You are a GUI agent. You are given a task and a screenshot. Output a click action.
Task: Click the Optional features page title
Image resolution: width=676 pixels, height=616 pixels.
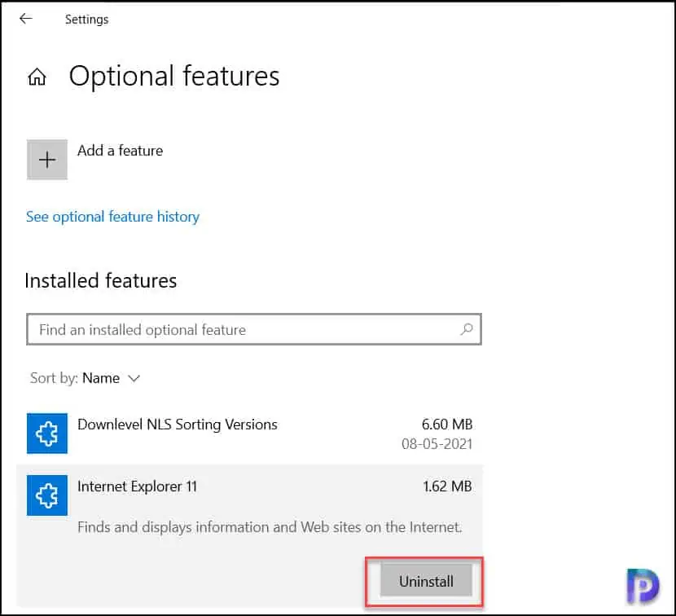click(174, 77)
